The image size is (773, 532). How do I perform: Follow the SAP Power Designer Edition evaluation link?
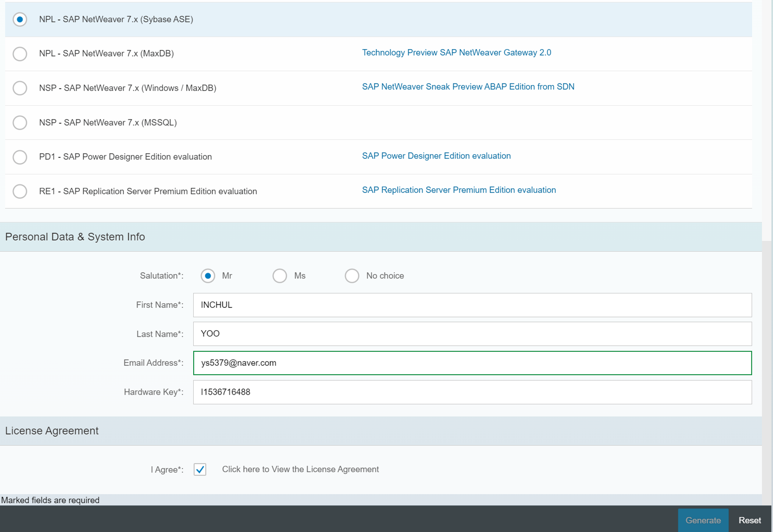436,156
